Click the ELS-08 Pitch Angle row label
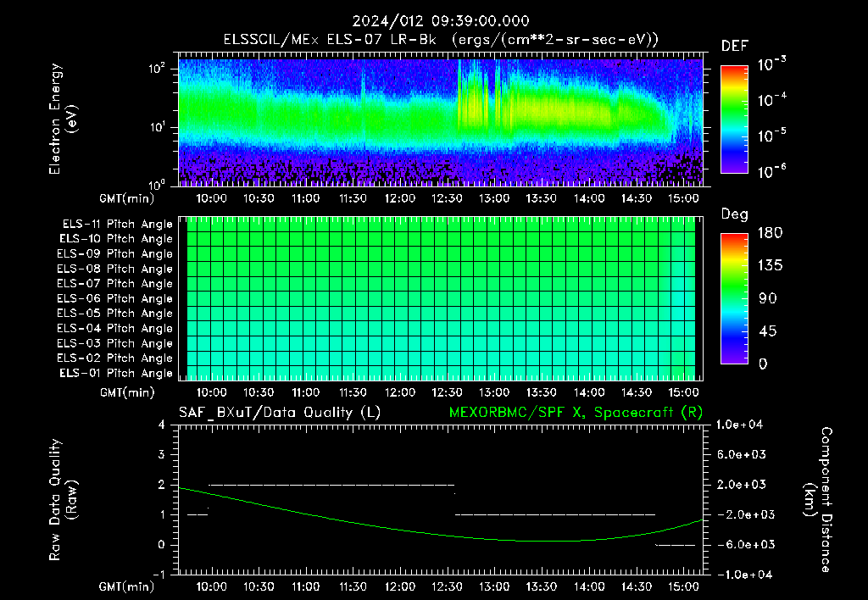The height and width of the screenshot is (600, 868). click(x=114, y=269)
